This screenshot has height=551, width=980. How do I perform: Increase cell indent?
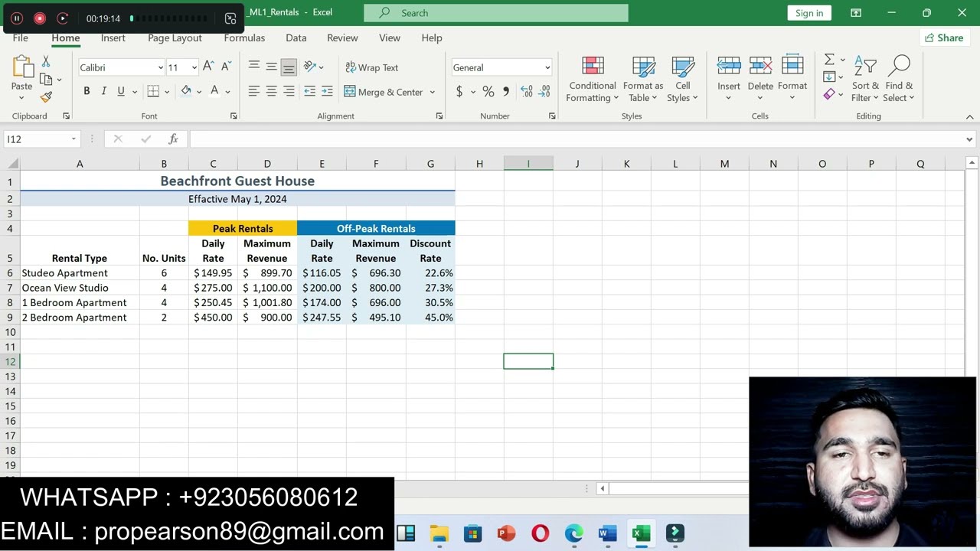pos(327,91)
